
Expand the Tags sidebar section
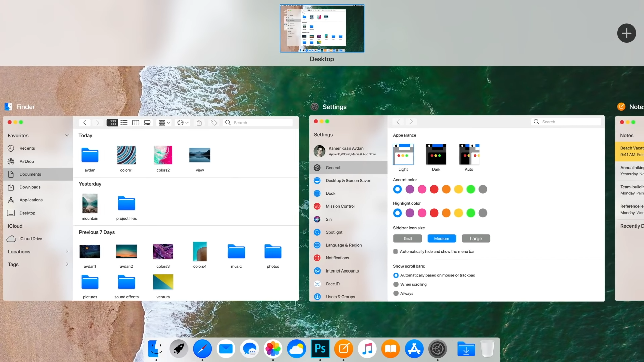coord(67,264)
